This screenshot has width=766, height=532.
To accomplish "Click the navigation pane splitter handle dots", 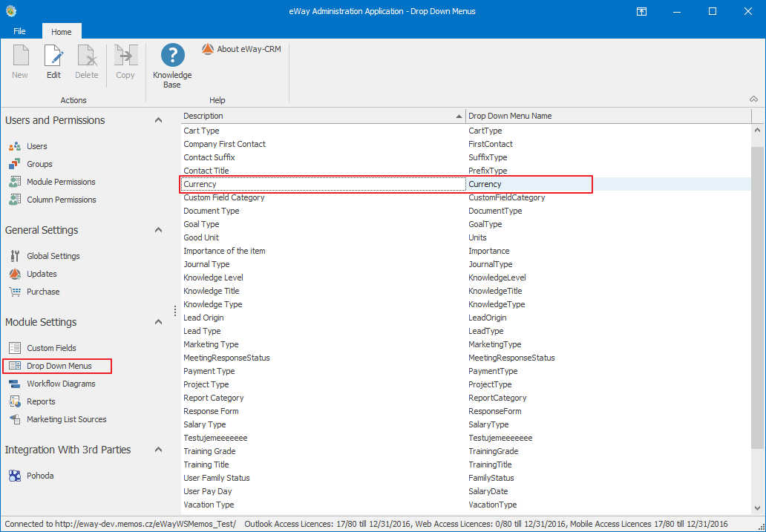I will point(175,311).
